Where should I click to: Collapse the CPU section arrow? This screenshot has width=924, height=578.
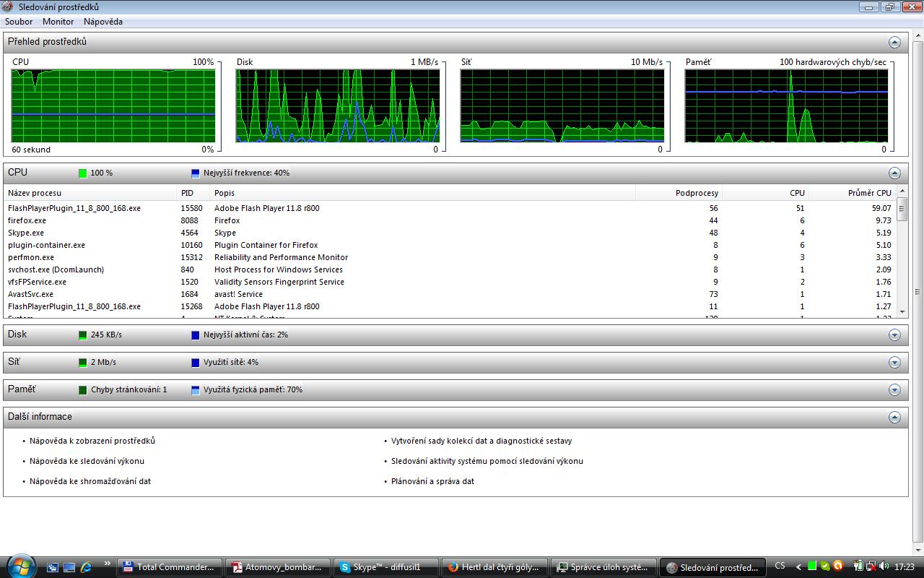894,173
